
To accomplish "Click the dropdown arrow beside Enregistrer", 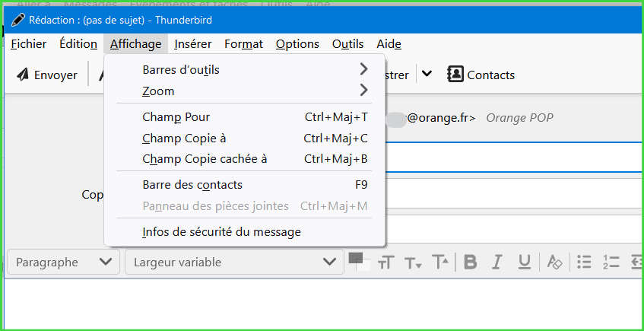I will [427, 74].
